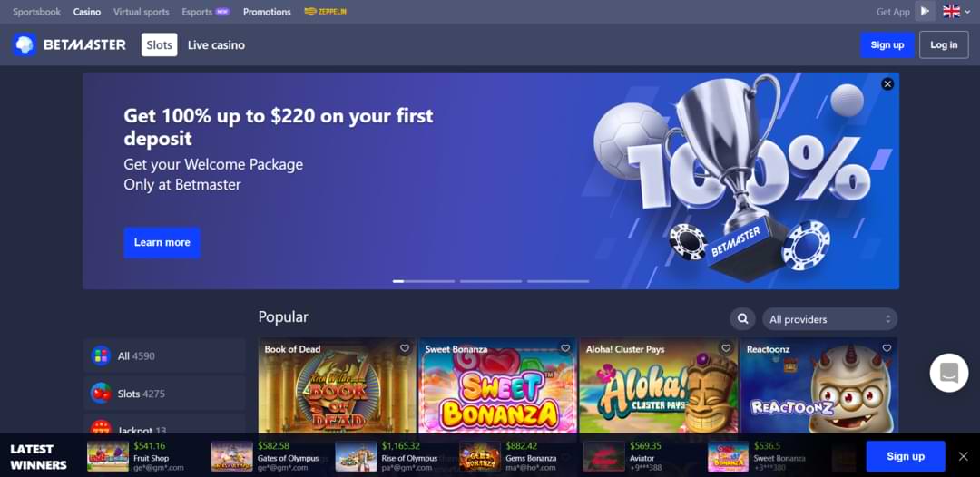Select the All games category icon
980x477 pixels.
click(x=101, y=355)
